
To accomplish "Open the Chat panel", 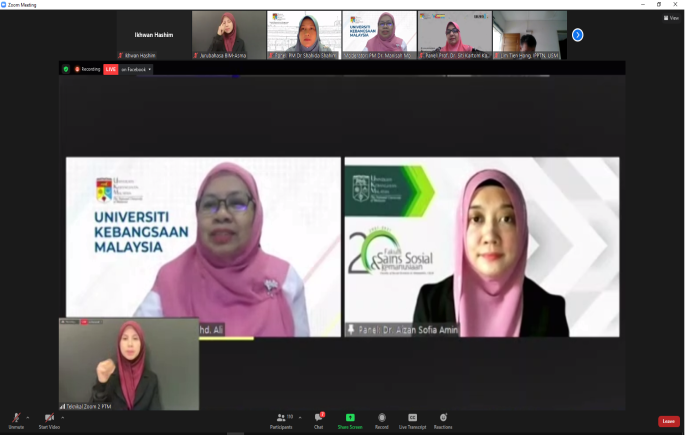I will [318, 419].
